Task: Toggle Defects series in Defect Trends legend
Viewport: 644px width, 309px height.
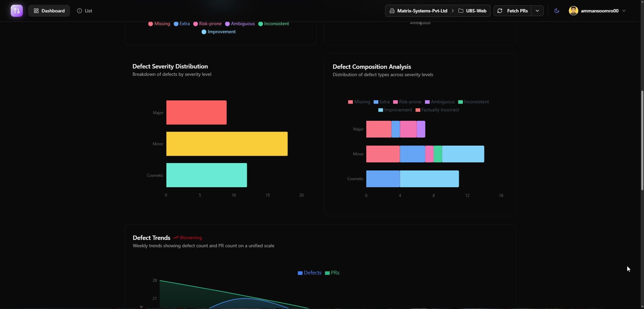Action: point(309,273)
